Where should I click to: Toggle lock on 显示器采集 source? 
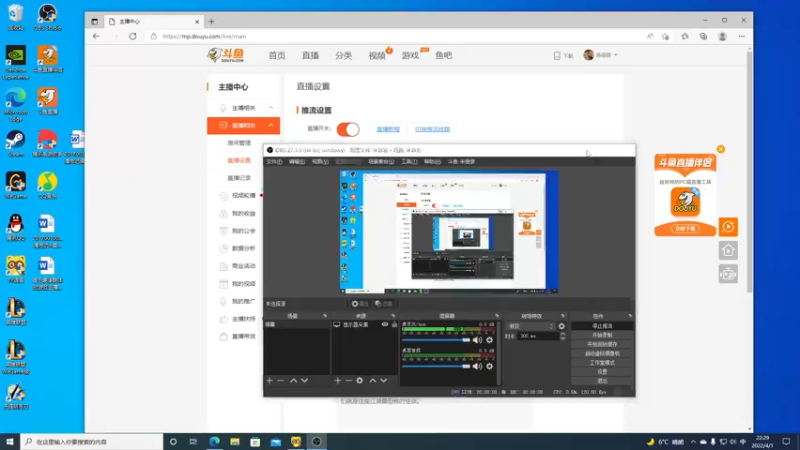(394, 324)
